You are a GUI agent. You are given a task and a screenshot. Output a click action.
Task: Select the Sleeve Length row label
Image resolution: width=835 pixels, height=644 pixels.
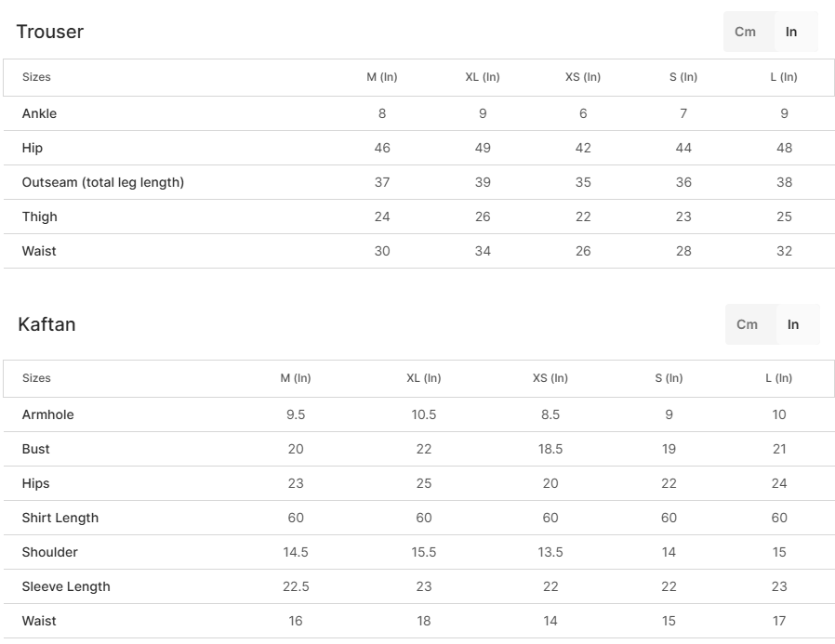coord(66,586)
